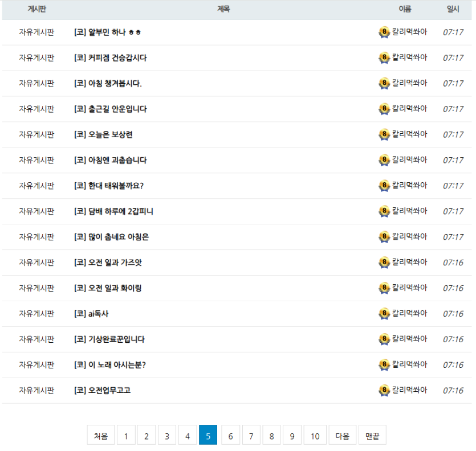The width and height of the screenshot is (476, 451).
Task: Go to page 8
Action: point(272,435)
